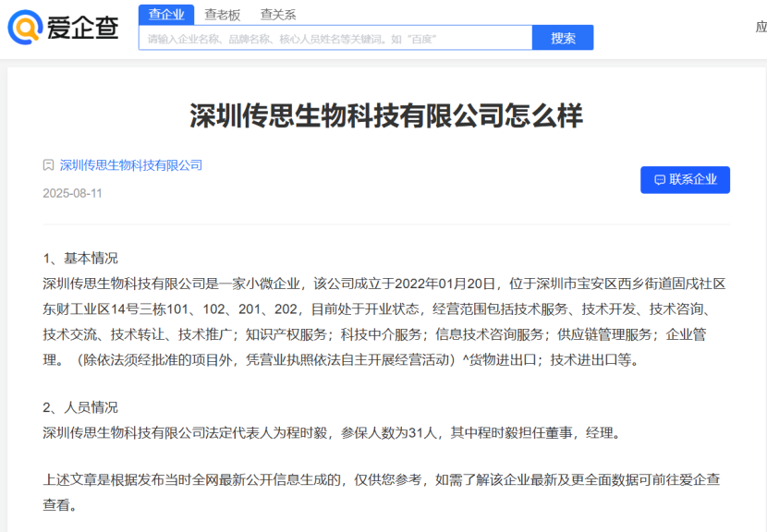Image resolution: width=767 pixels, height=532 pixels.
Task: Click the publish date 2025-08-11
Action: 72,193
